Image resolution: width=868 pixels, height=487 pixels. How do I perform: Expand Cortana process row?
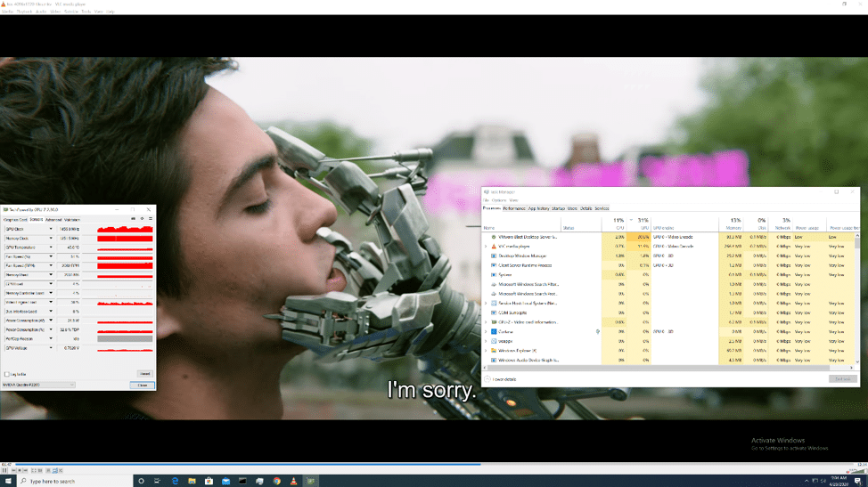pos(486,332)
